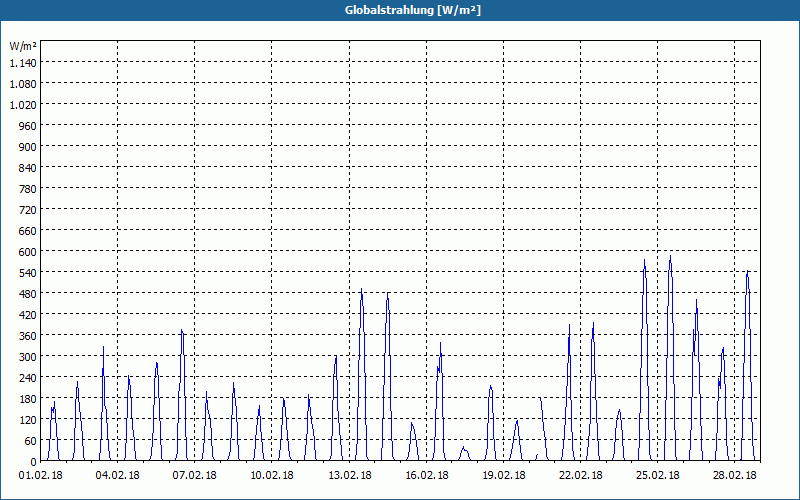This screenshot has height=500, width=800.
Task: Click the 1.080 y-axis value
Action: pyautogui.click(x=23, y=84)
